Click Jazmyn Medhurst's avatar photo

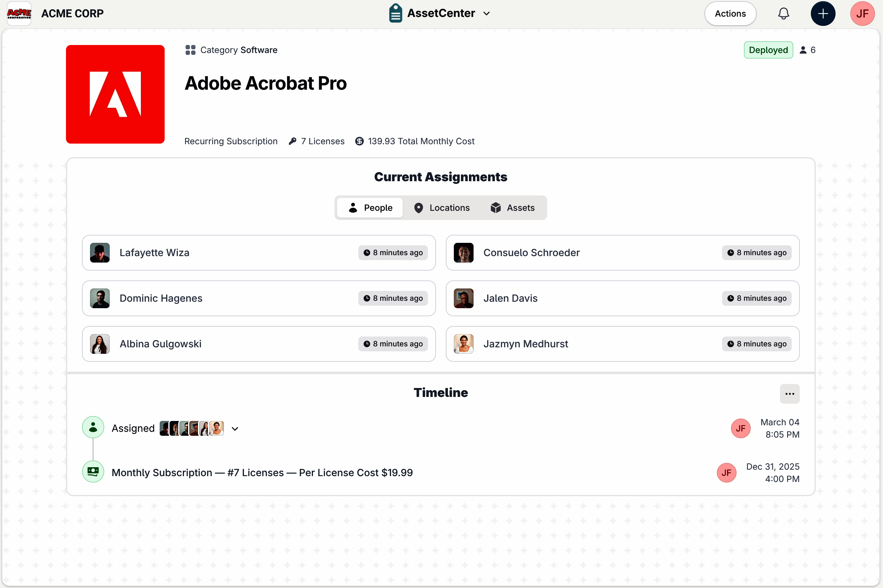point(464,344)
